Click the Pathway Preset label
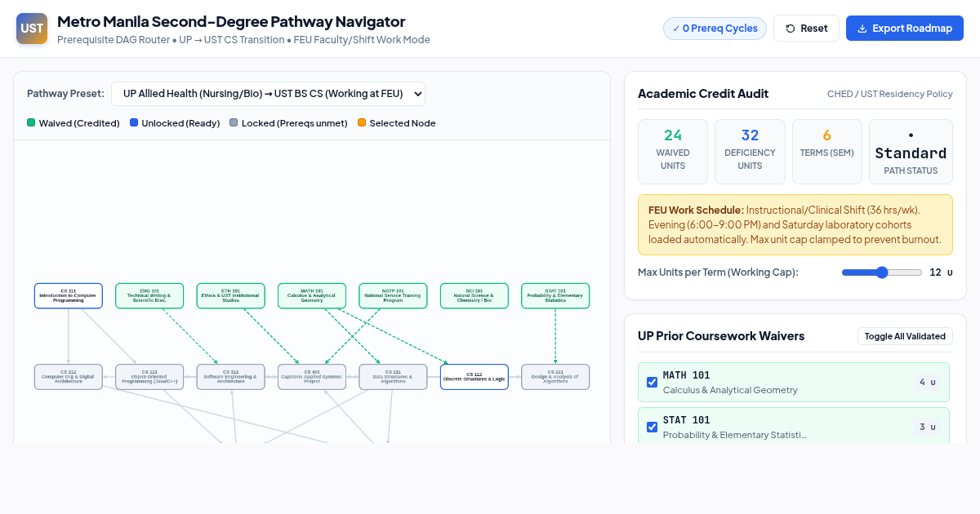This screenshot has height=514, width=980. (x=65, y=94)
